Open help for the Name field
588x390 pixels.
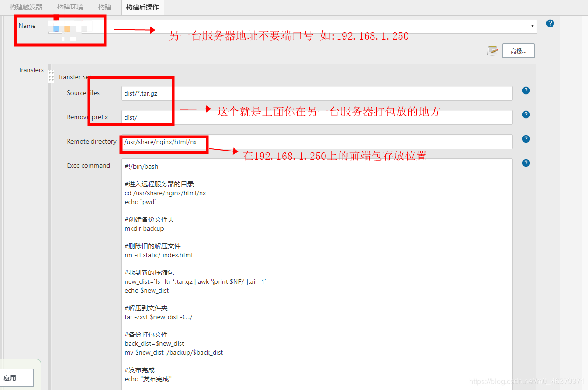[x=550, y=23]
